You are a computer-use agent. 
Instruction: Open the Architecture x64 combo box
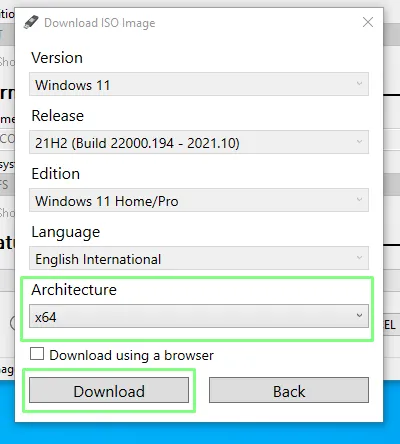[x=199, y=316]
